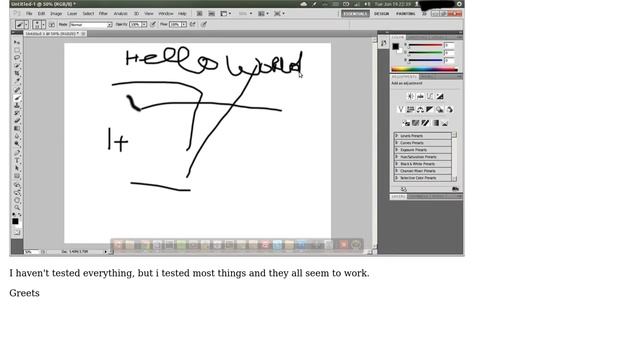This screenshot has height=360, width=640.
Task: Open the Flow slider dropdown
Action: pos(184,25)
